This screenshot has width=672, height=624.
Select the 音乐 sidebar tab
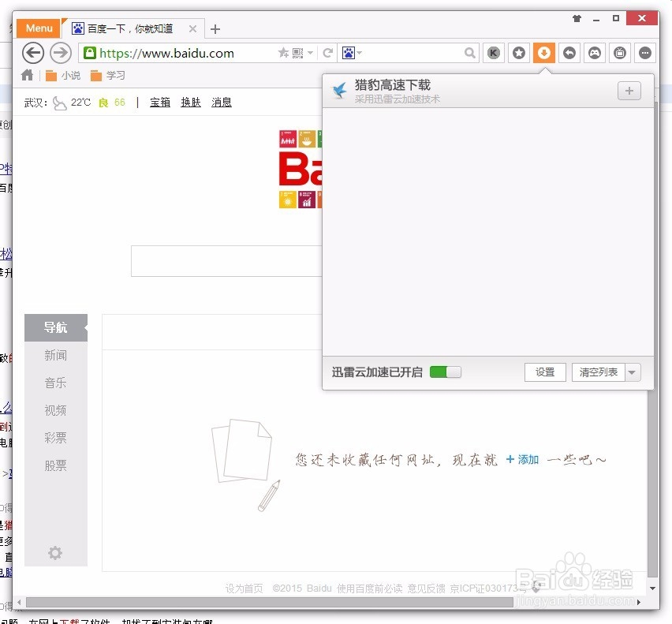tap(56, 383)
